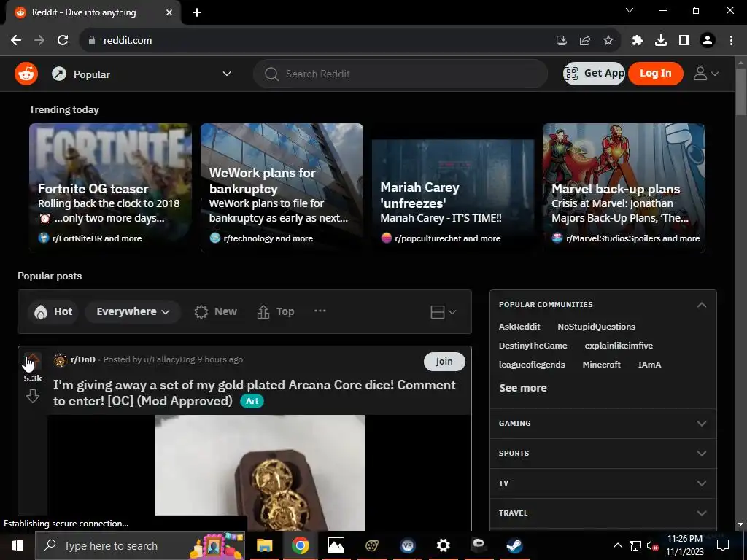Open the DestinyTheGame community link
Screen dimensions: 747x560
click(x=533, y=346)
